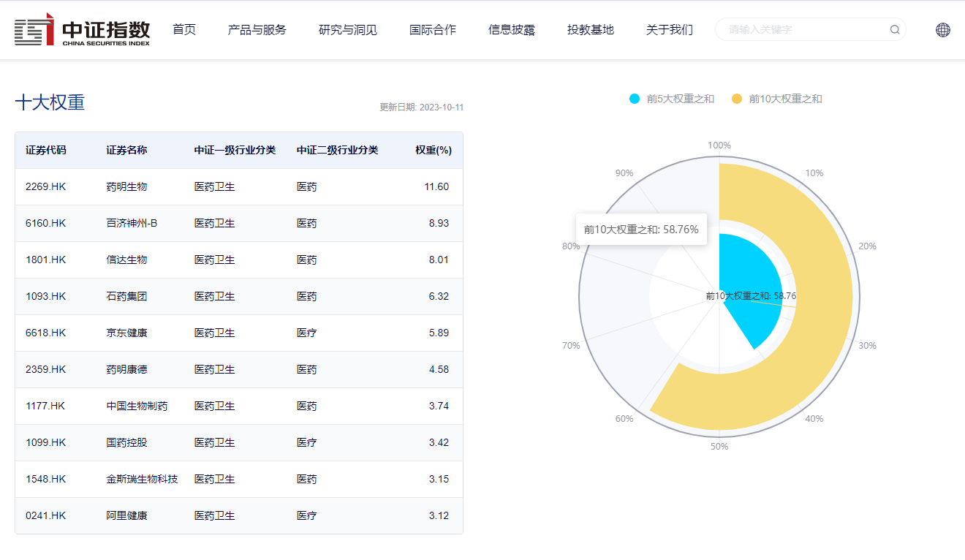Click security name 阿里健康
Screen dimensions: 965x560
pyautogui.click(x=126, y=515)
